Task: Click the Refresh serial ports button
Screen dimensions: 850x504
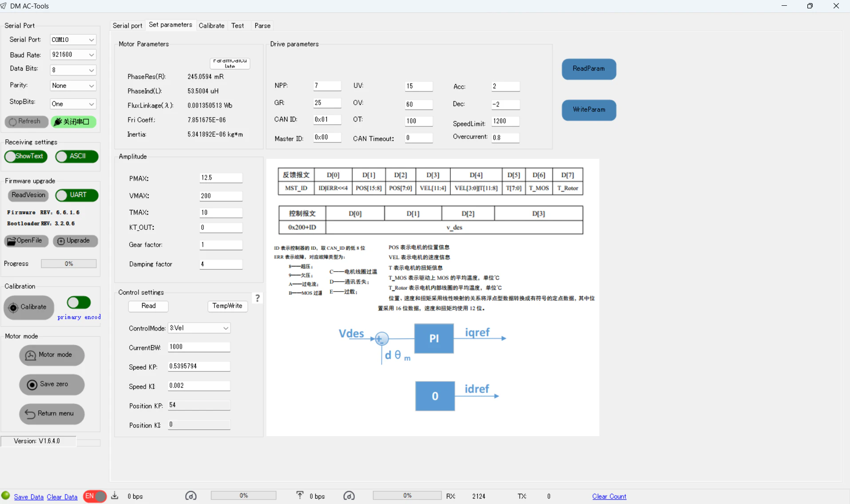Action: [x=26, y=122]
